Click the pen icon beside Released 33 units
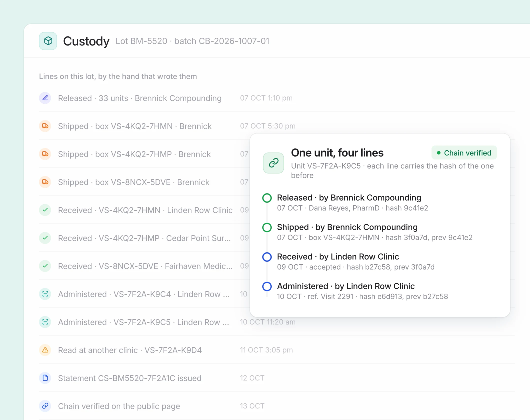530x420 pixels. pos(45,98)
